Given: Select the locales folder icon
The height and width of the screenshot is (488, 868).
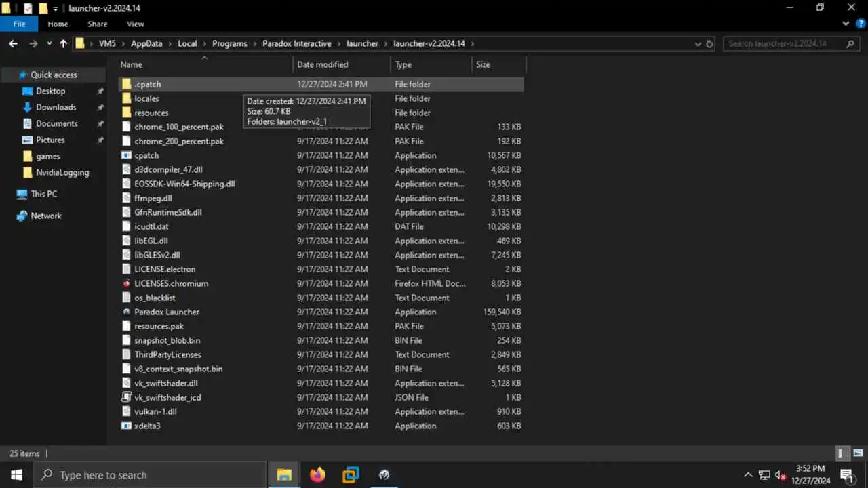Looking at the screenshot, I should 127,98.
